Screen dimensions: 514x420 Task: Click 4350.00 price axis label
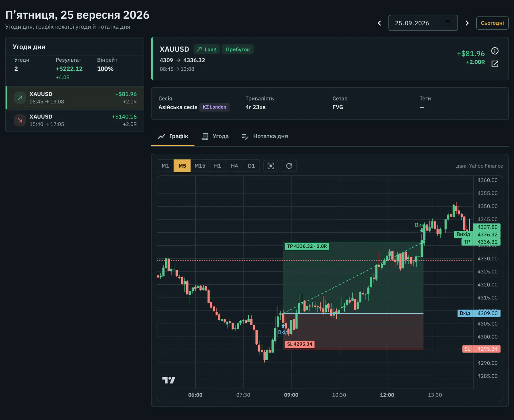[487, 206]
